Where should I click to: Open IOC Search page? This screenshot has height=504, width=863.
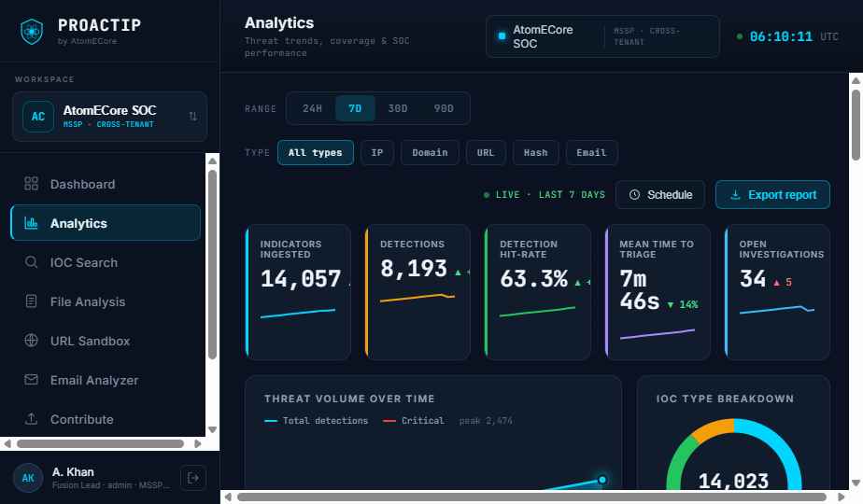click(x=106, y=262)
